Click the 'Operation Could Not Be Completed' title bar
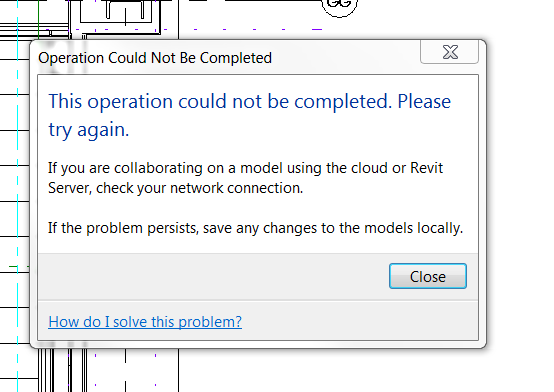 coord(155,58)
